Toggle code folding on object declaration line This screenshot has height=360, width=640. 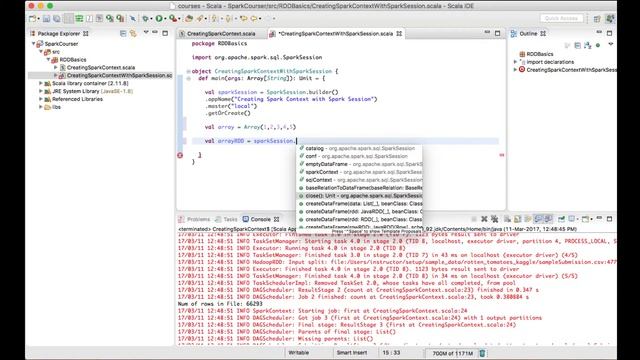point(188,71)
